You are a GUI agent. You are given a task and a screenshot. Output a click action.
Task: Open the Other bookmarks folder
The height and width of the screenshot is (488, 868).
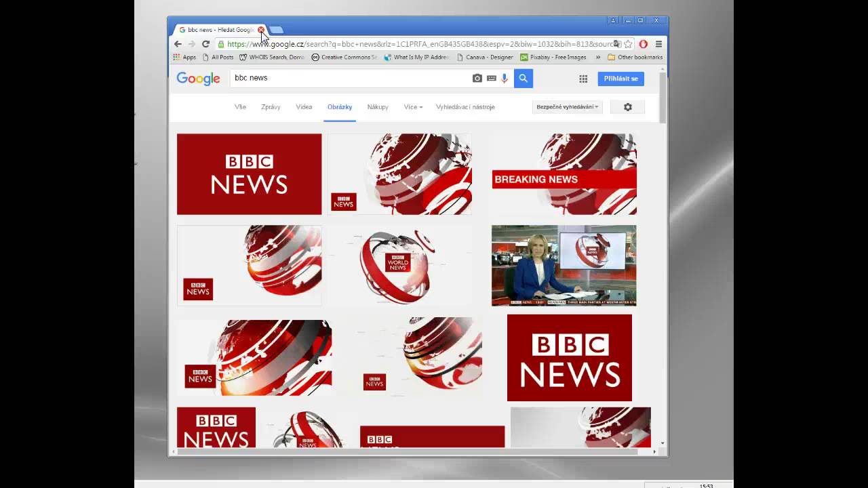(x=635, y=58)
